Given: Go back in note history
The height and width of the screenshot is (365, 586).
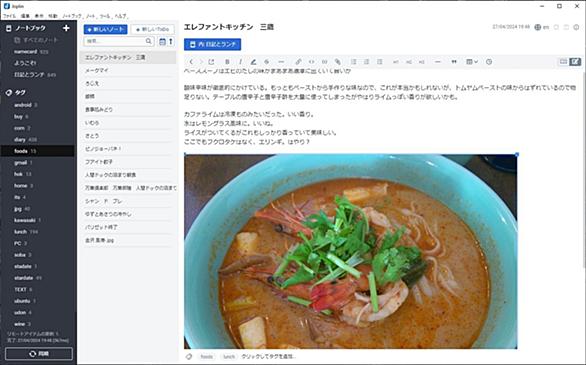Looking at the screenshot, I should tap(191, 62).
